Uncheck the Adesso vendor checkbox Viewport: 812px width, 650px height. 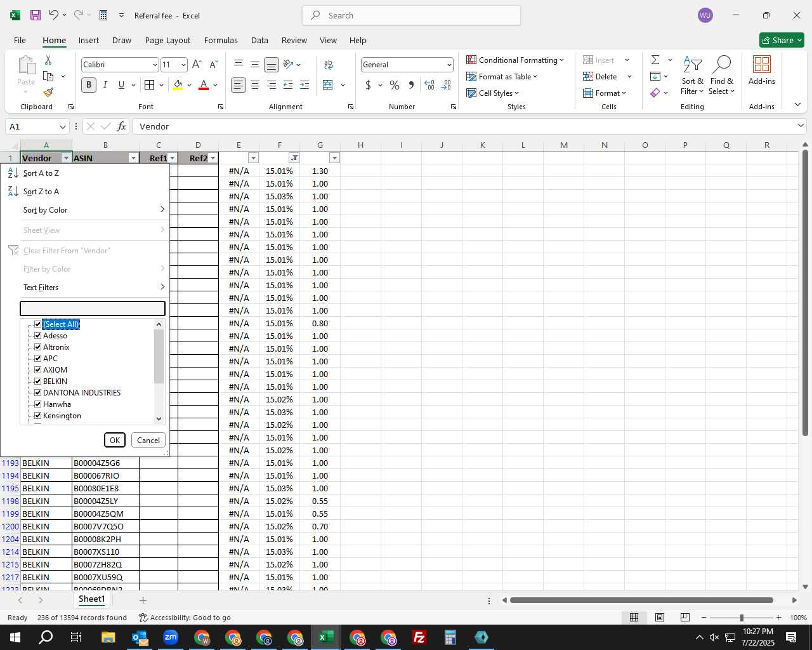pos(37,336)
